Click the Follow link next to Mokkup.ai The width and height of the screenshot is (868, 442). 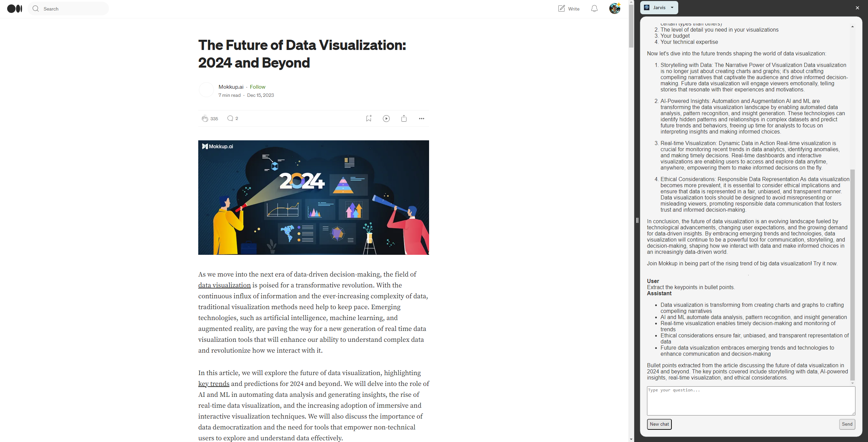pos(257,87)
